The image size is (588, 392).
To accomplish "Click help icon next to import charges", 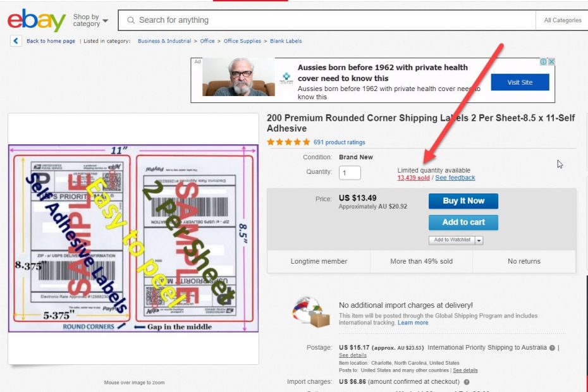I will tap(467, 382).
